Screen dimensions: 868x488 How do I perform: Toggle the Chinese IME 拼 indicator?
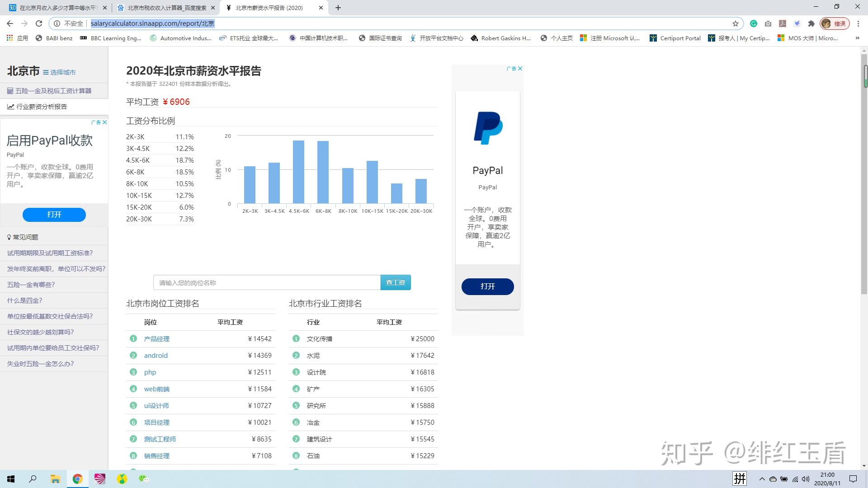tap(740, 479)
